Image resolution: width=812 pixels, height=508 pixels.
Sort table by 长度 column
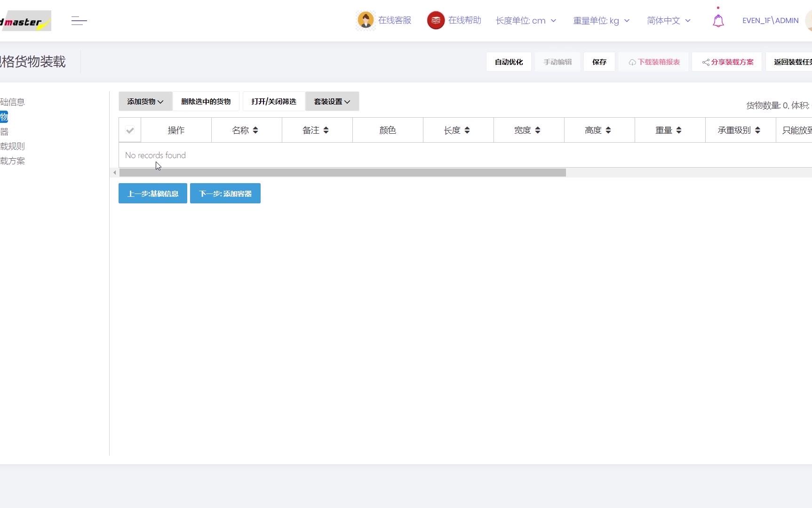tap(467, 130)
